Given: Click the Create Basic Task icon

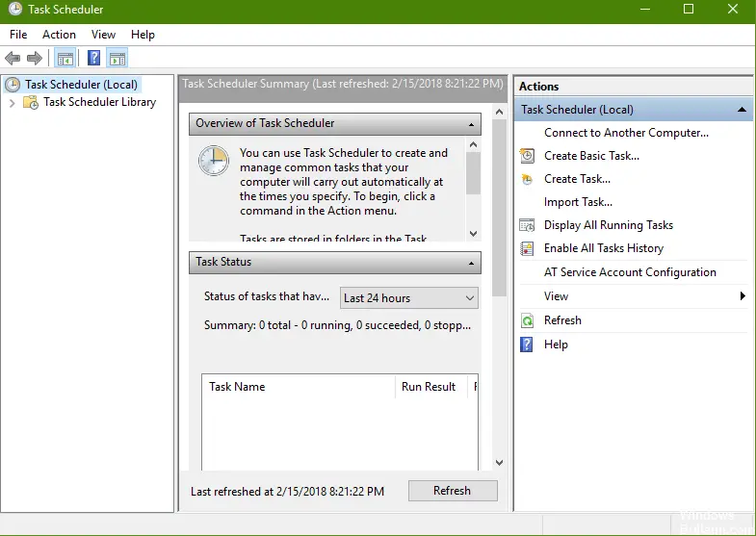Looking at the screenshot, I should 527,156.
